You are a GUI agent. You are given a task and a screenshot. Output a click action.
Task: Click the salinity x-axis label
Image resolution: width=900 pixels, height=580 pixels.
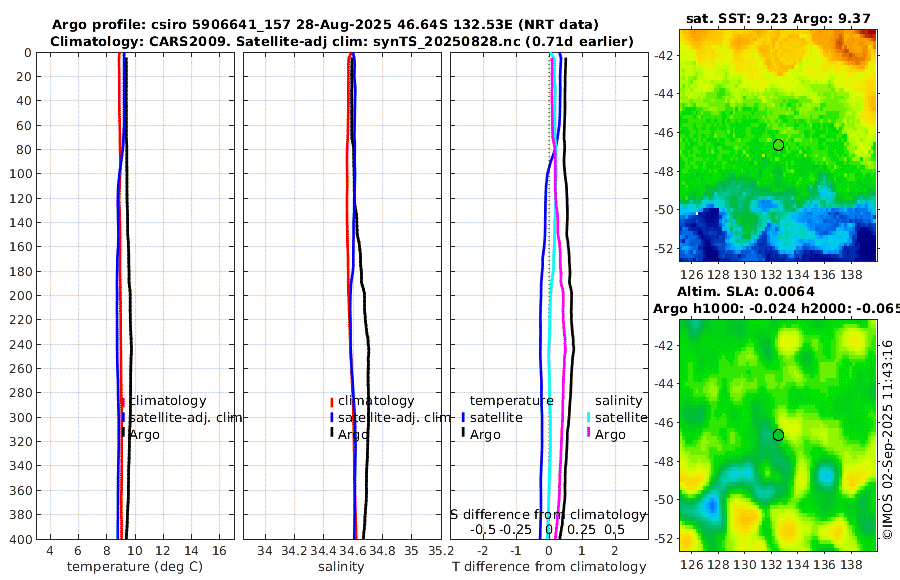tap(341, 567)
